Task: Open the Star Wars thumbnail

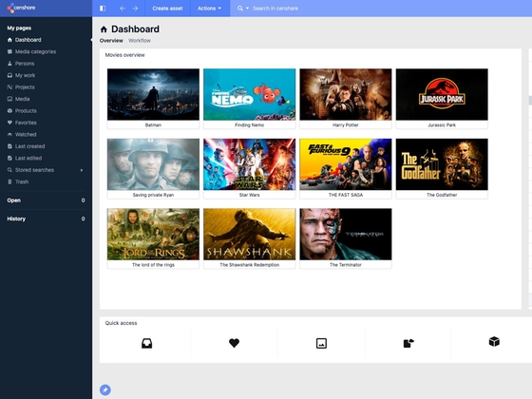Action: pyautogui.click(x=249, y=164)
